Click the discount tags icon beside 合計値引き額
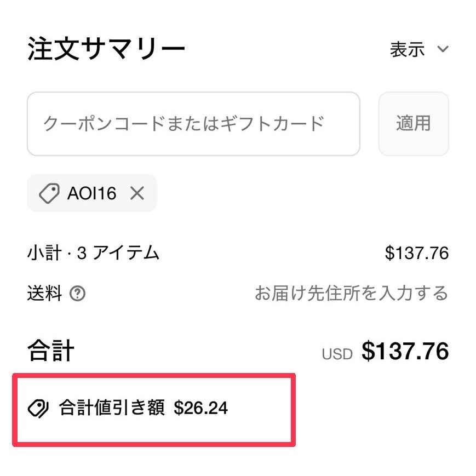The width and height of the screenshot is (476, 476). [38, 408]
